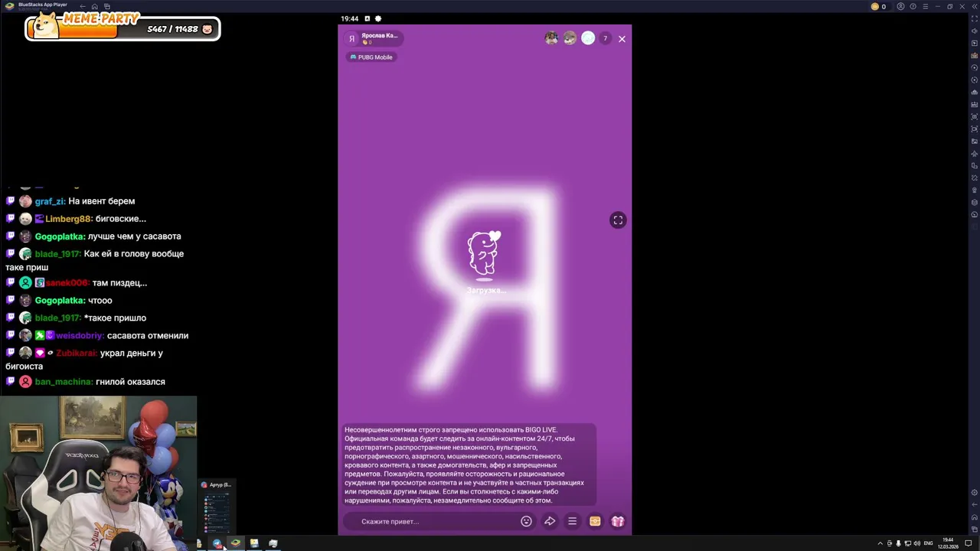Click chat username Limberg88
The height and width of the screenshot is (551, 980).
(68, 219)
